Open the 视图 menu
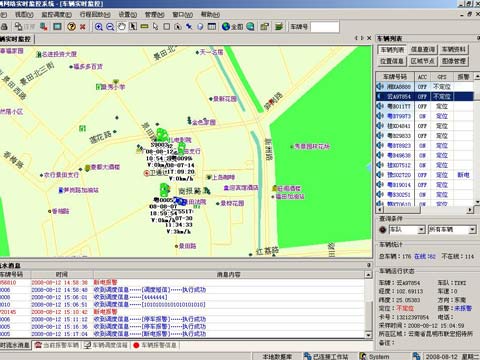Viewport: 480px width, 360px height. pos(24,15)
